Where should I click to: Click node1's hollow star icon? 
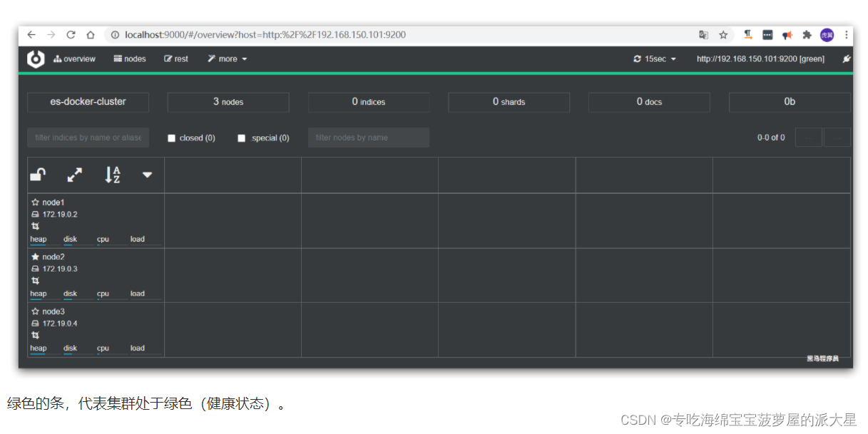coord(35,202)
